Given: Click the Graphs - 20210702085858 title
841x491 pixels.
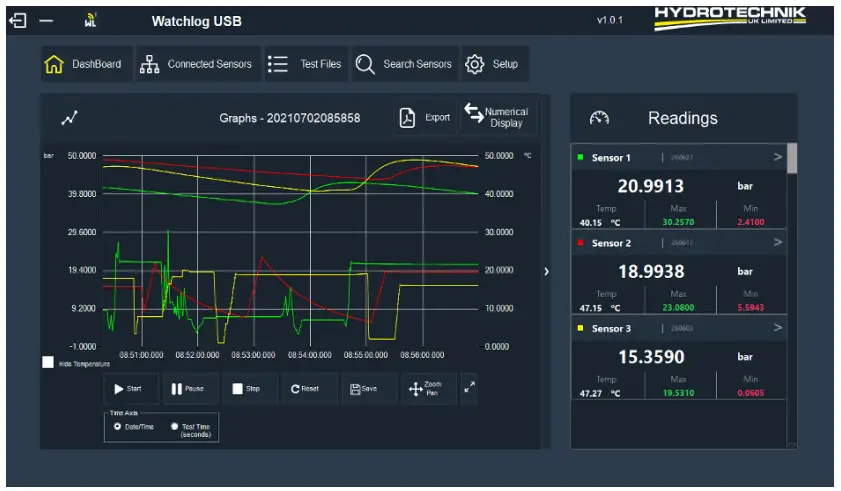Looking at the screenshot, I should (290, 118).
